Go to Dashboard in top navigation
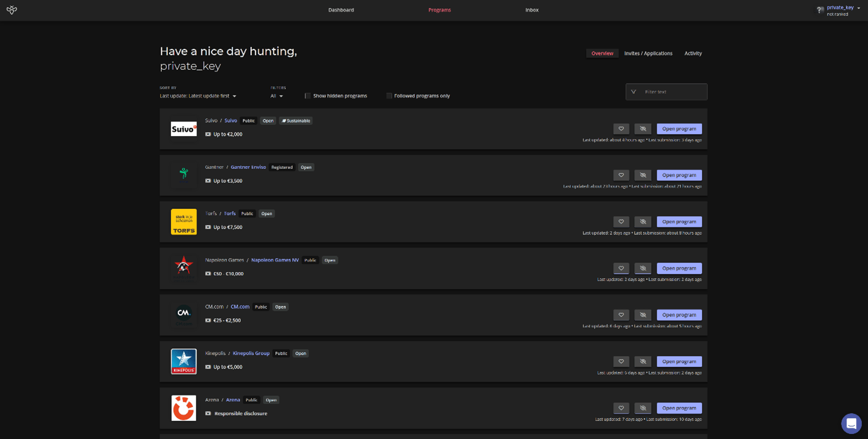 341,10
